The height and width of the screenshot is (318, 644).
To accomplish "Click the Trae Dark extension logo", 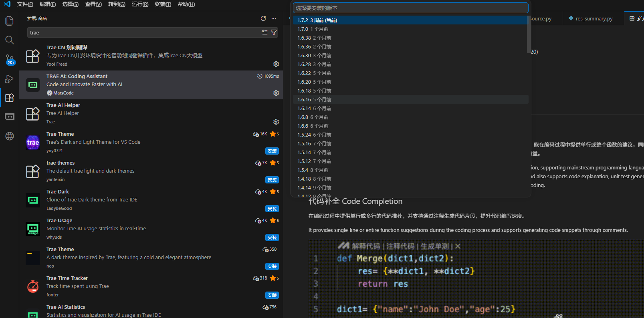I will (x=33, y=200).
